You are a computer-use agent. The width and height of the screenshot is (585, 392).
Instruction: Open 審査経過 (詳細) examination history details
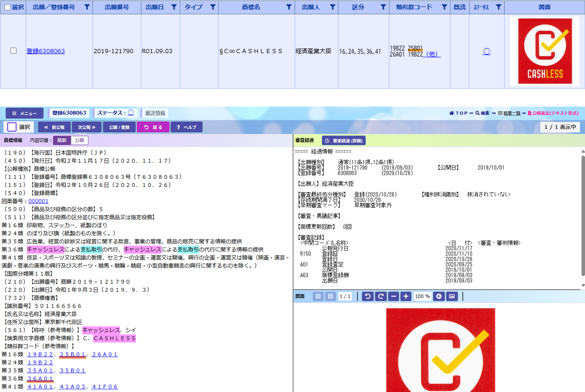coord(344,141)
